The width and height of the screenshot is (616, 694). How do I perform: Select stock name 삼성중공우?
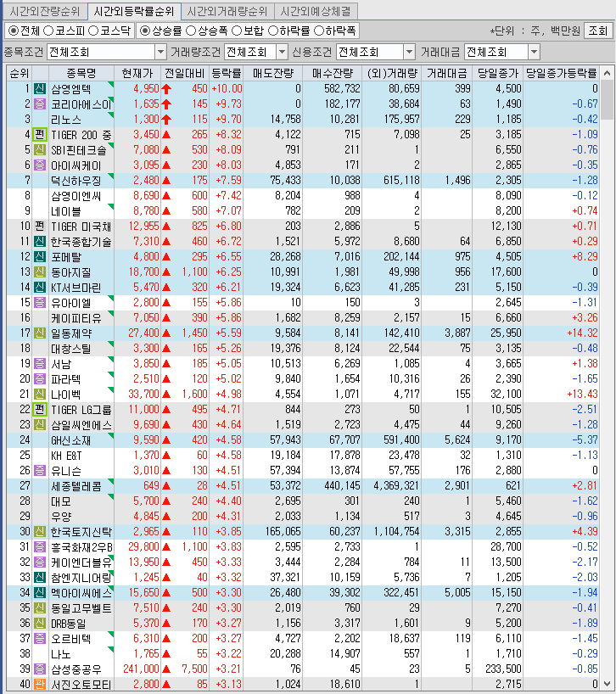click(76, 669)
